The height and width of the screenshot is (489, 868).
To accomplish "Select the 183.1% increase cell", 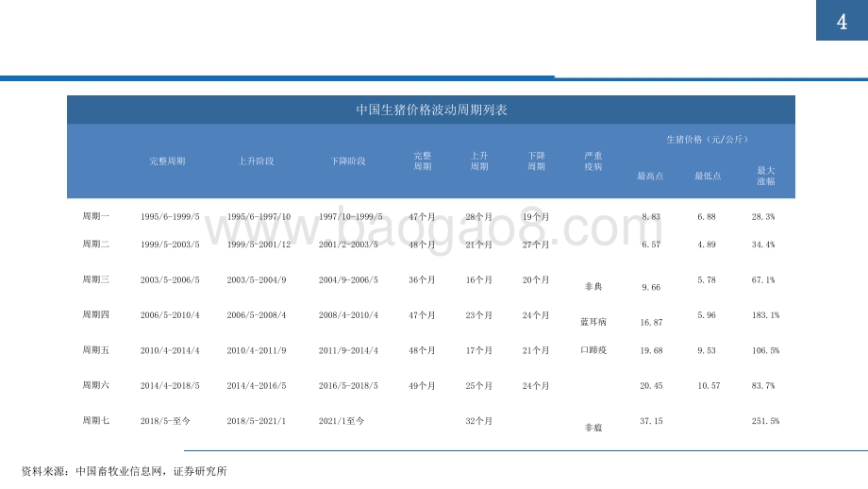I will pyautogui.click(x=765, y=315).
